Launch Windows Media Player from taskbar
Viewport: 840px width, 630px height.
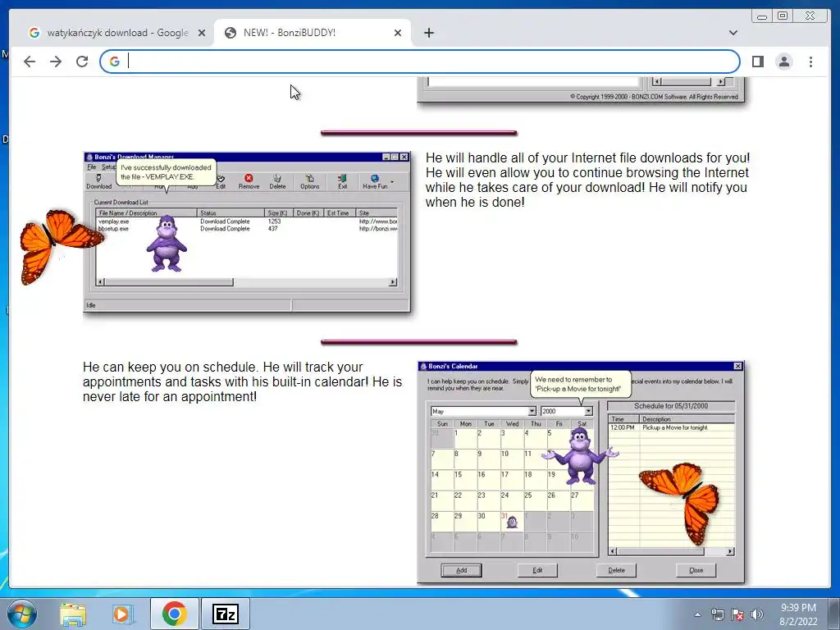click(x=122, y=614)
